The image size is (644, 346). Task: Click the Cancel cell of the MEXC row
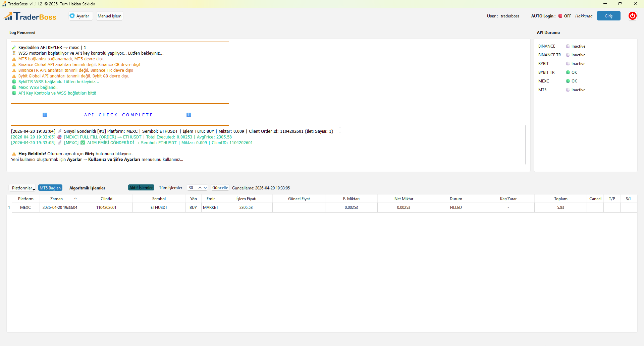(595, 208)
